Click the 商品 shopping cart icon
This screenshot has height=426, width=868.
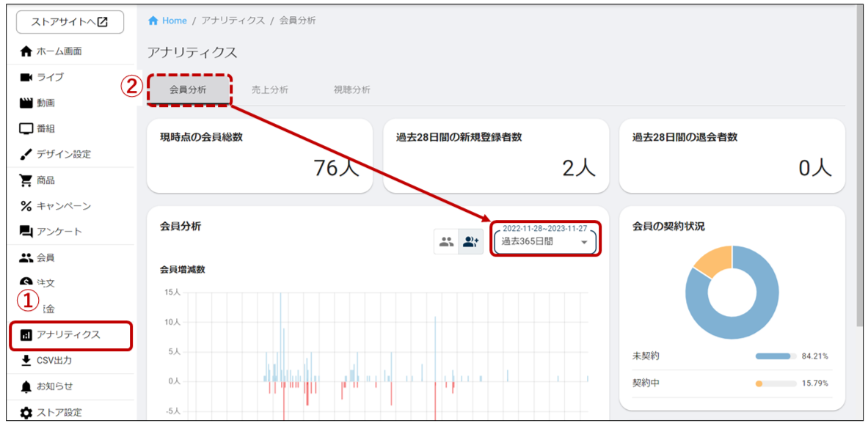coord(26,180)
